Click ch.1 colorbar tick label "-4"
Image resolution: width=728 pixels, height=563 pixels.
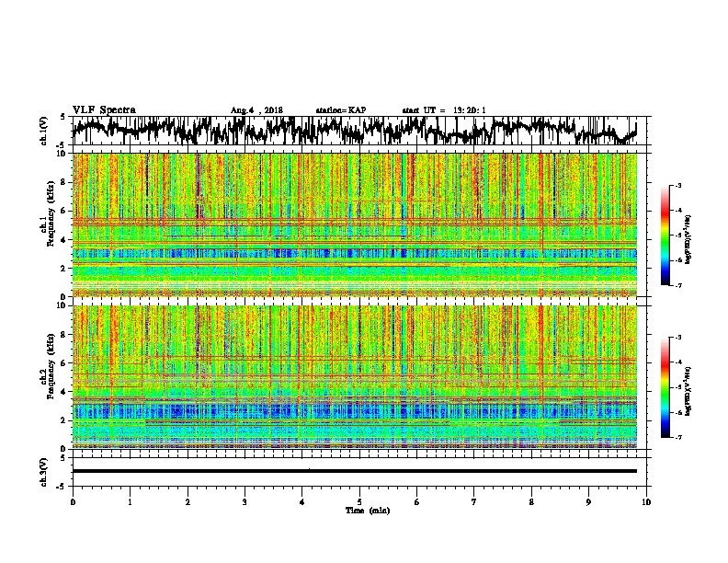(x=677, y=211)
